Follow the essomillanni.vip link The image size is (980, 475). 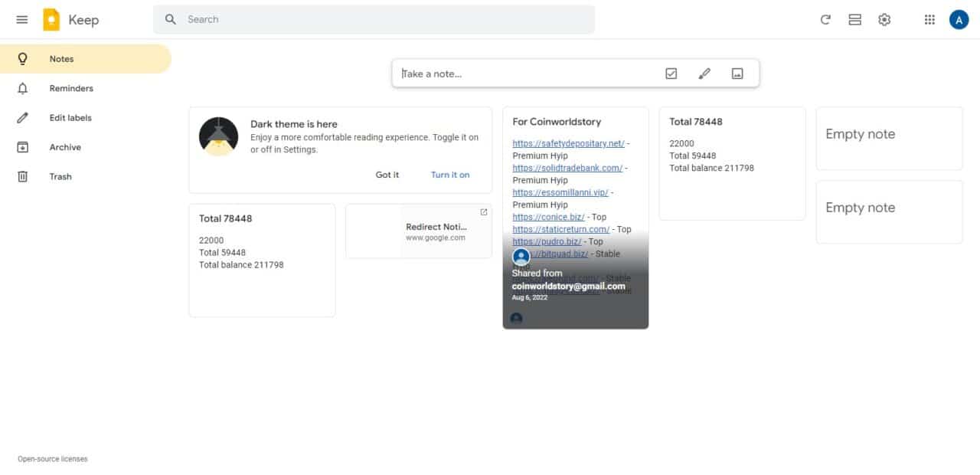tap(561, 192)
